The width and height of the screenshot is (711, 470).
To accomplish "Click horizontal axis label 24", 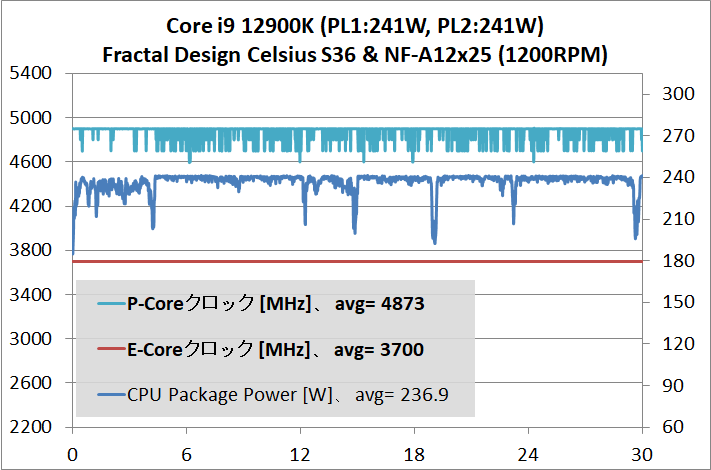I will pos(528,455).
